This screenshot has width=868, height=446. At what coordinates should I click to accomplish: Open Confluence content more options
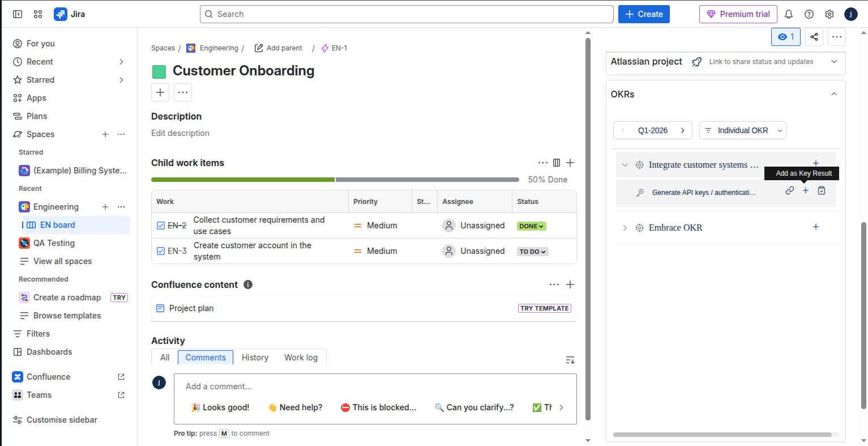click(554, 284)
